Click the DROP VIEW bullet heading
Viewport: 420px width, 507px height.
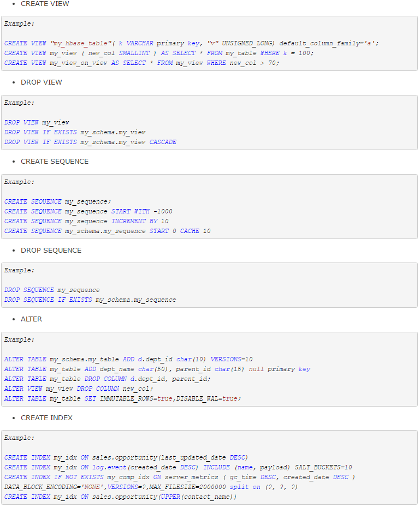coord(41,82)
